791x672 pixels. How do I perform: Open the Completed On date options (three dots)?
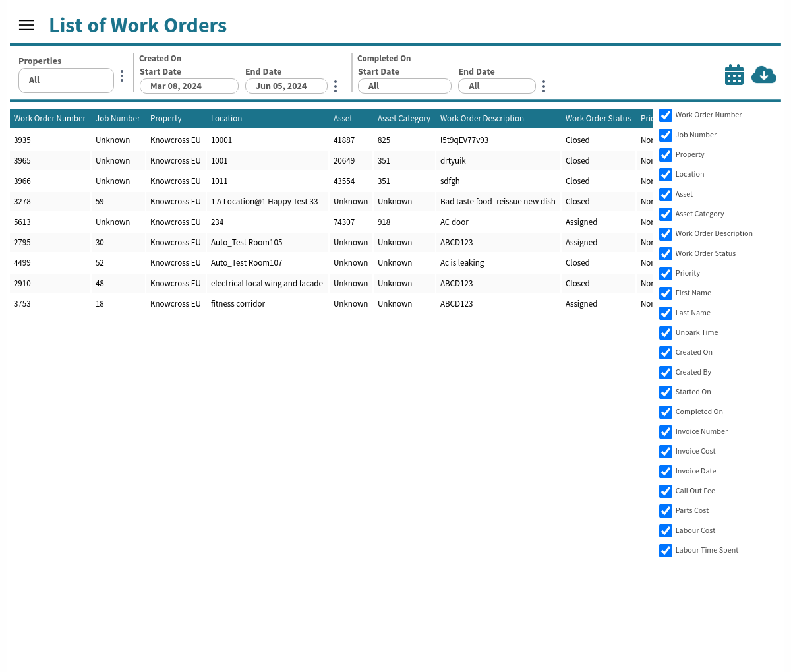544,86
